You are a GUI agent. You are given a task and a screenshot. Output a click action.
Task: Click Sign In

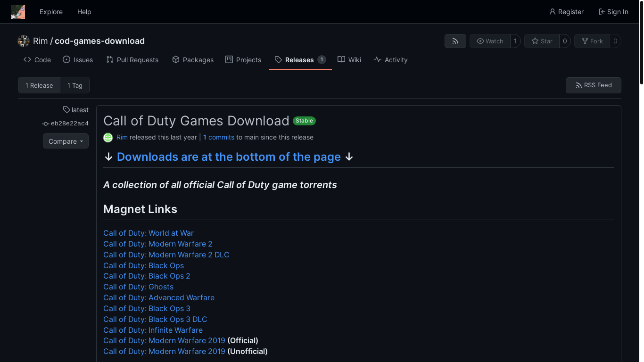[613, 12]
